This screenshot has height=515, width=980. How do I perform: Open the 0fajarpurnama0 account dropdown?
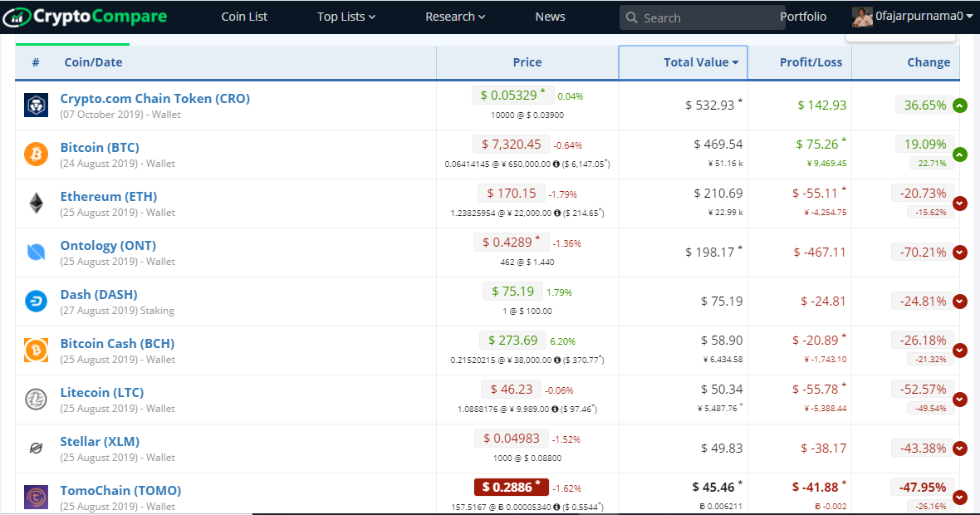[912, 17]
